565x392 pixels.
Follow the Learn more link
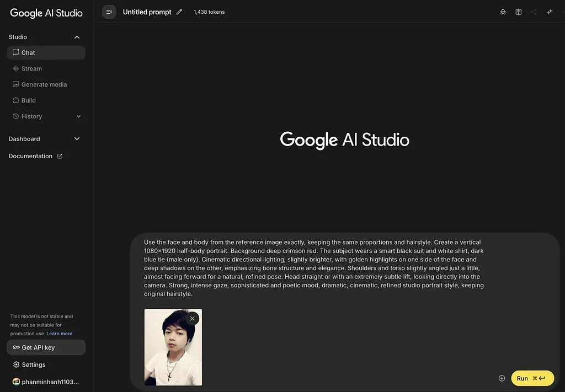point(59,334)
